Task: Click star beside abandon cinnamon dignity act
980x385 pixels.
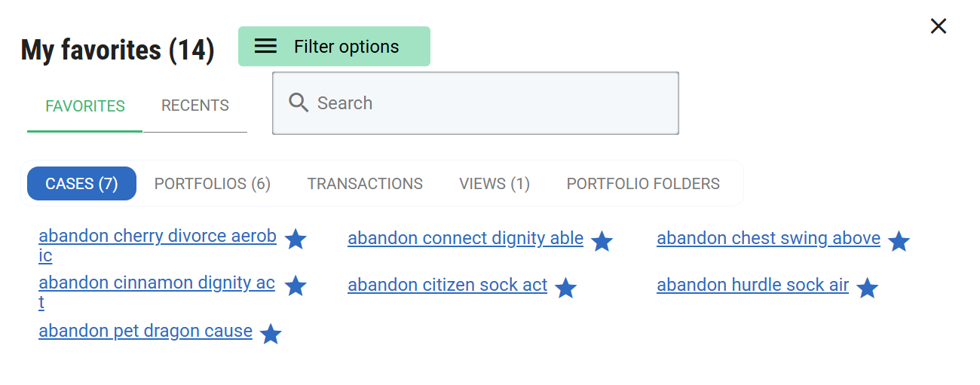Action: [296, 286]
